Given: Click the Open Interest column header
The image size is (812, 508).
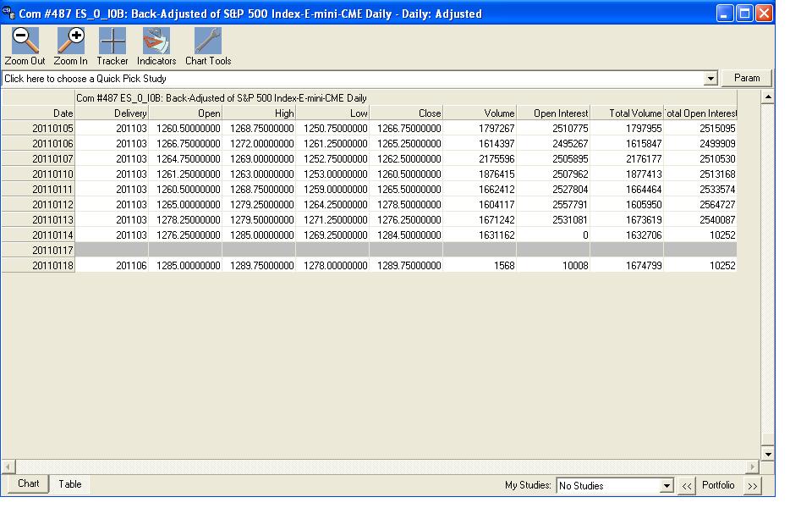Looking at the screenshot, I should pyautogui.click(x=553, y=113).
